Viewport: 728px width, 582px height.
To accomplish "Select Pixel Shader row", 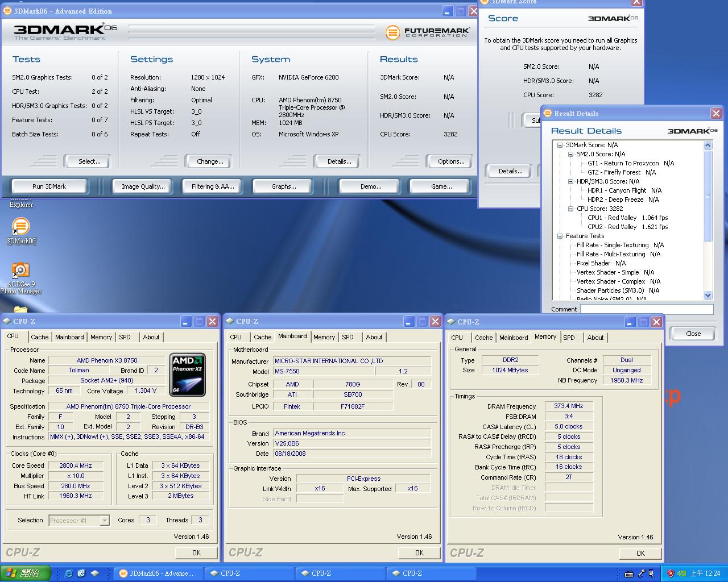I will tap(601, 263).
